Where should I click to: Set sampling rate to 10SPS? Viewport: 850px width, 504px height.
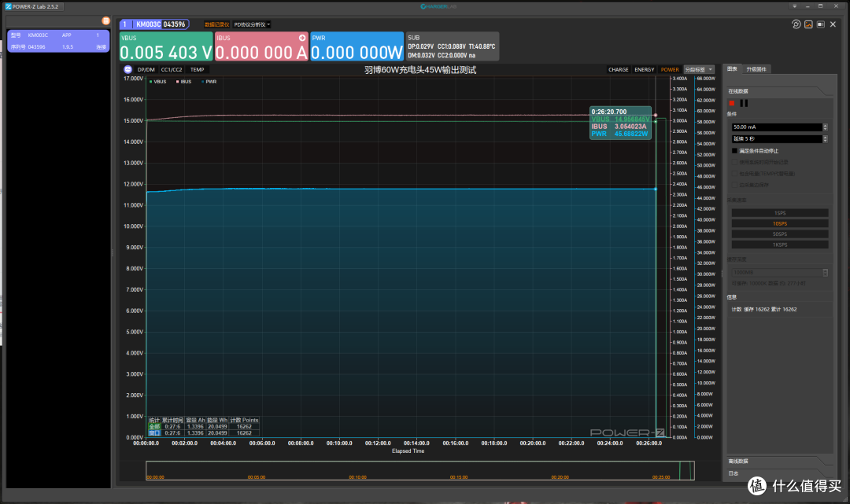(779, 223)
